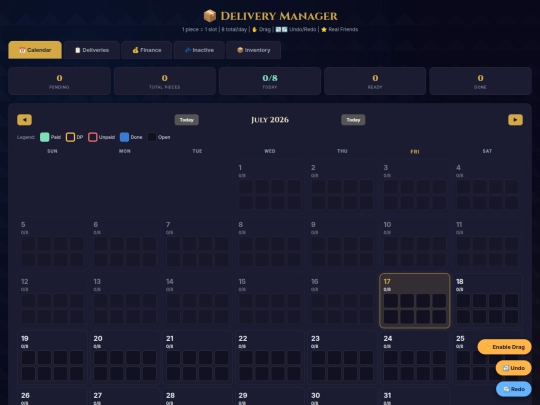Select day 31 in the calendar
The width and height of the screenshot is (540, 405).
415,396
